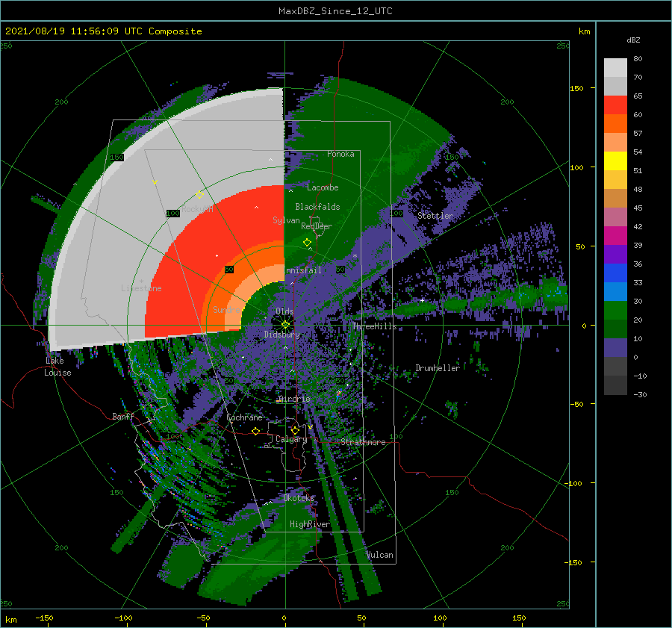672x628 pixels.
Task: Click the yellow diamond marker near RockyMH
Action: click(199, 195)
